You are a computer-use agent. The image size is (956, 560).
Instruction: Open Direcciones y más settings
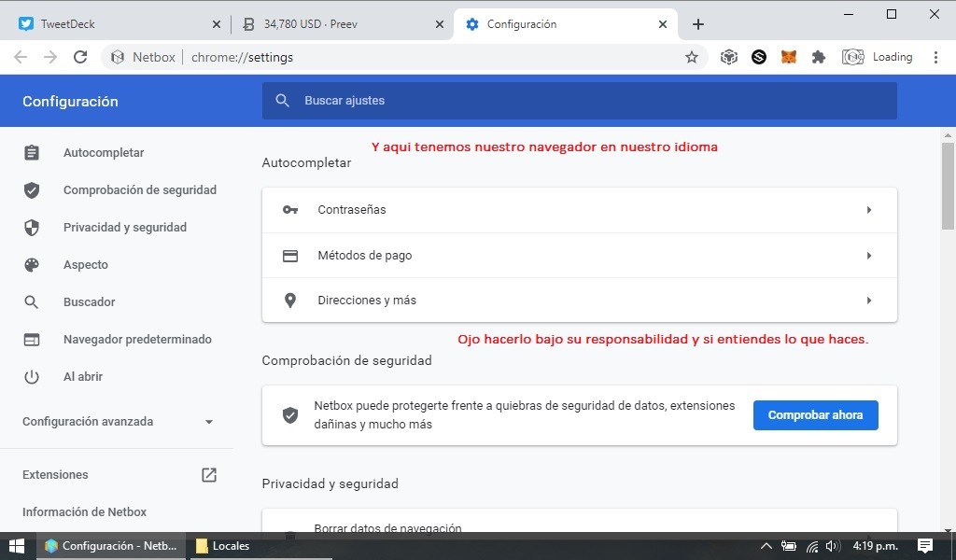(579, 301)
